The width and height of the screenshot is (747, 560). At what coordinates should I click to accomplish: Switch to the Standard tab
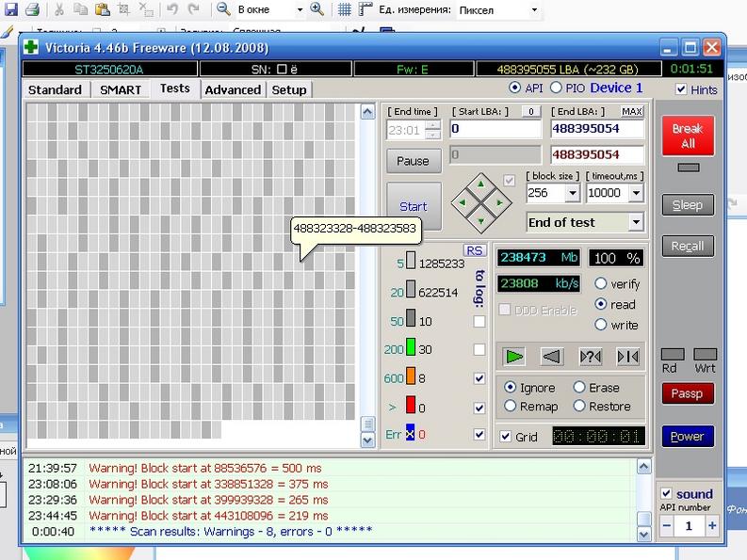click(x=56, y=89)
